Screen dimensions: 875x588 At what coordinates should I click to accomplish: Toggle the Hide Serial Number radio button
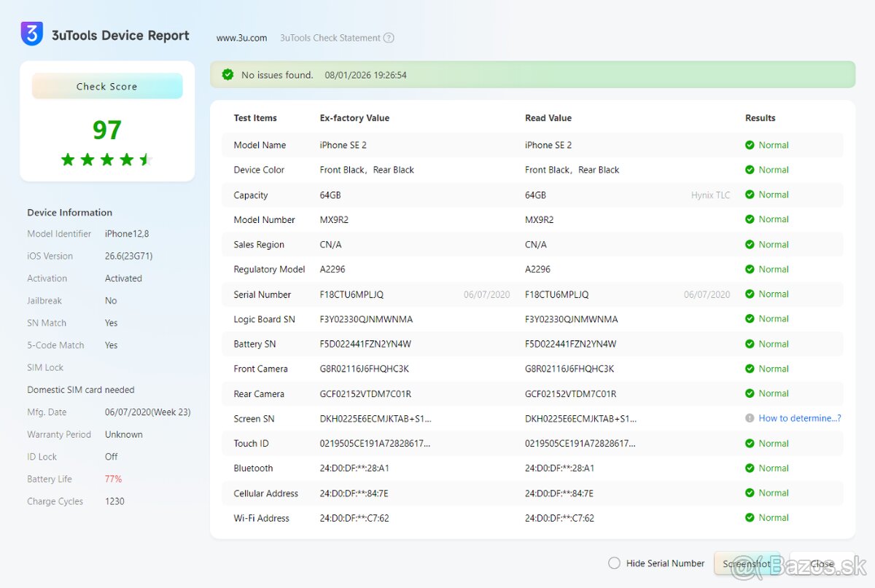[614, 563]
